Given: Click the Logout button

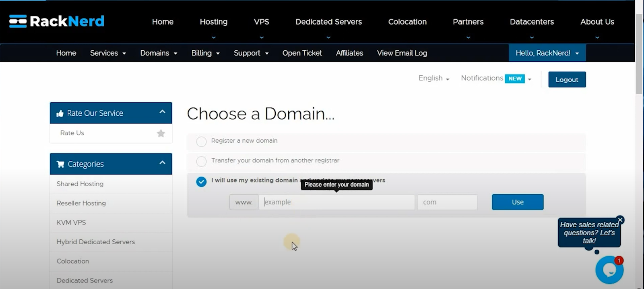Looking at the screenshot, I should (567, 79).
